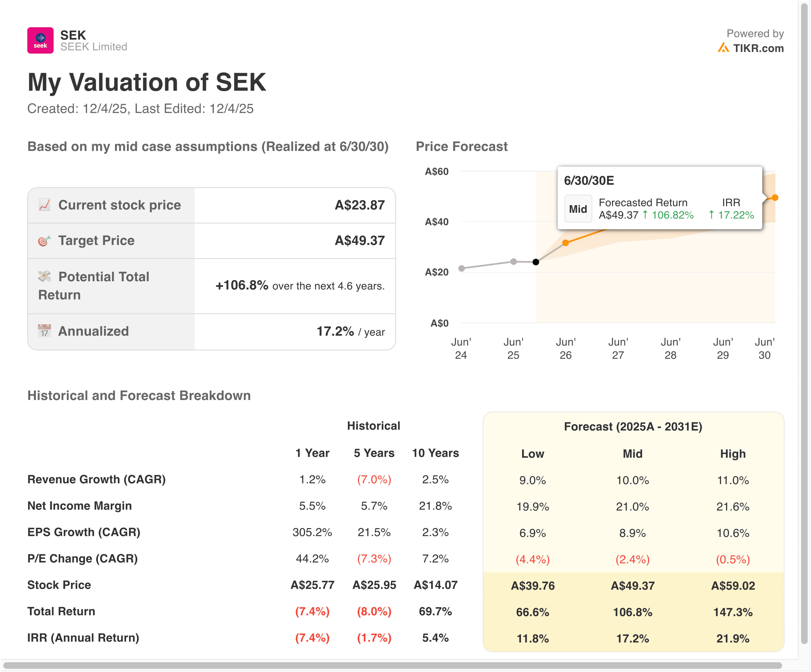Viewport: 811px width, 672px height.
Task: Click the Historical section header
Action: pyautogui.click(x=374, y=426)
